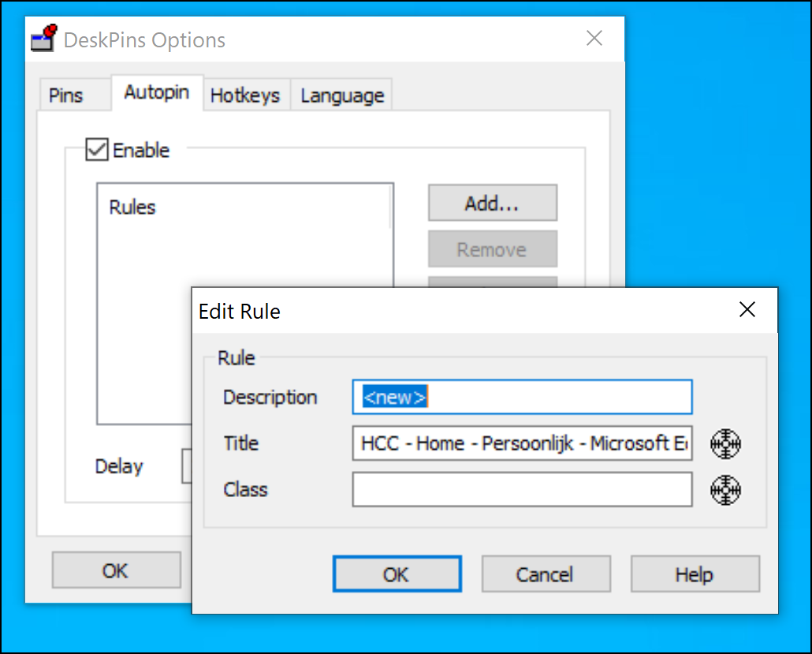
Task: Click the empty Class text field
Action: (x=522, y=490)
